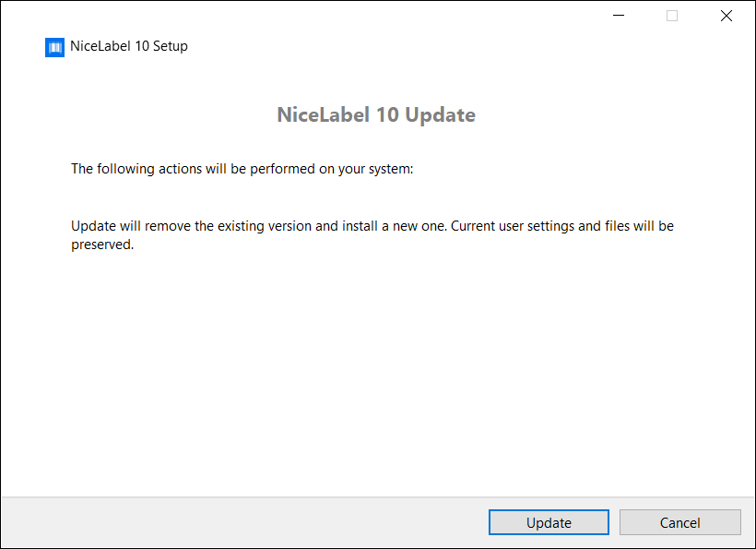
Task: Click the NiceLabel barcode logo icon
Action: pos(54,47)
